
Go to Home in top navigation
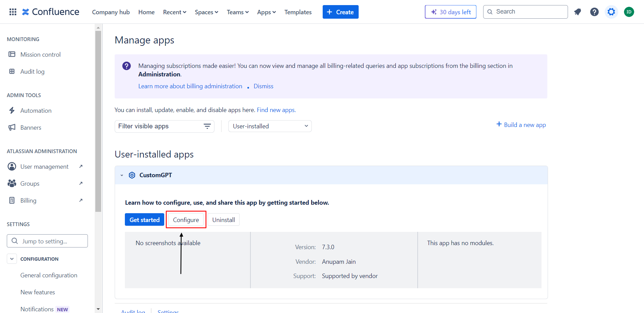click(147, 12)
